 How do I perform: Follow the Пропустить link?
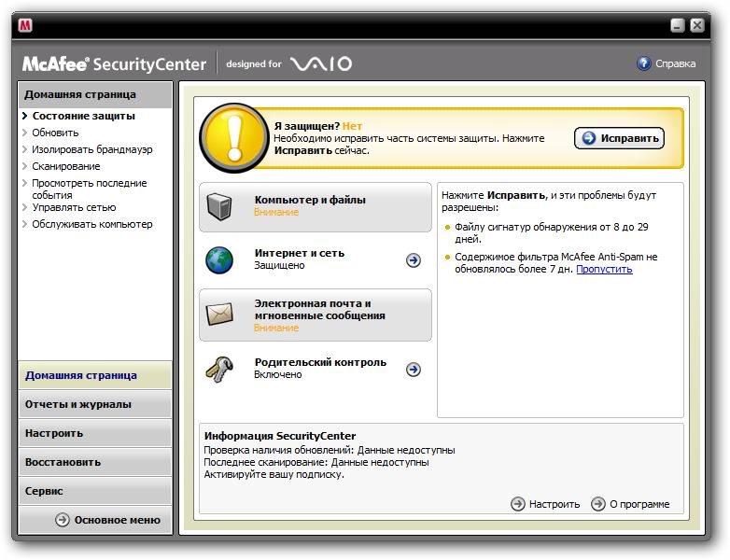tap(604, 269)
